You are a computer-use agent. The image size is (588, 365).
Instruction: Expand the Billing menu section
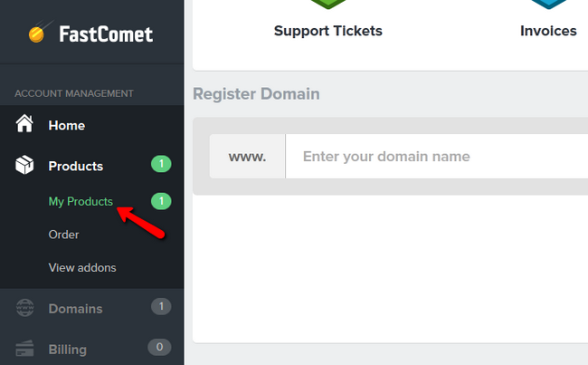tap(92, 349)
